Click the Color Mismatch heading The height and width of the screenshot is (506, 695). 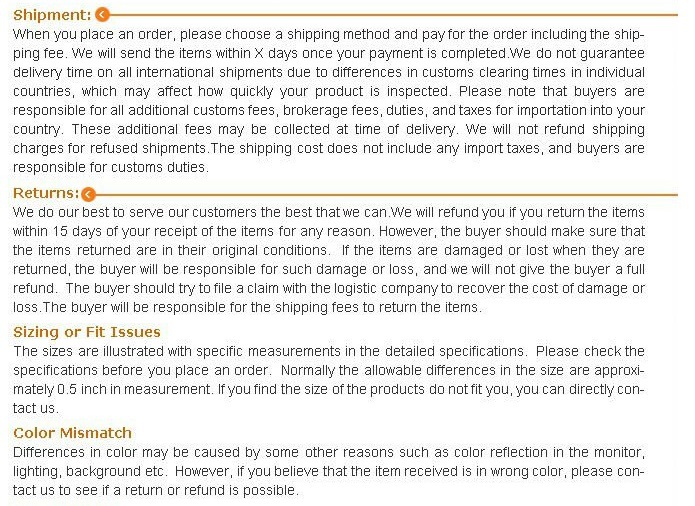tap(72, 433)
